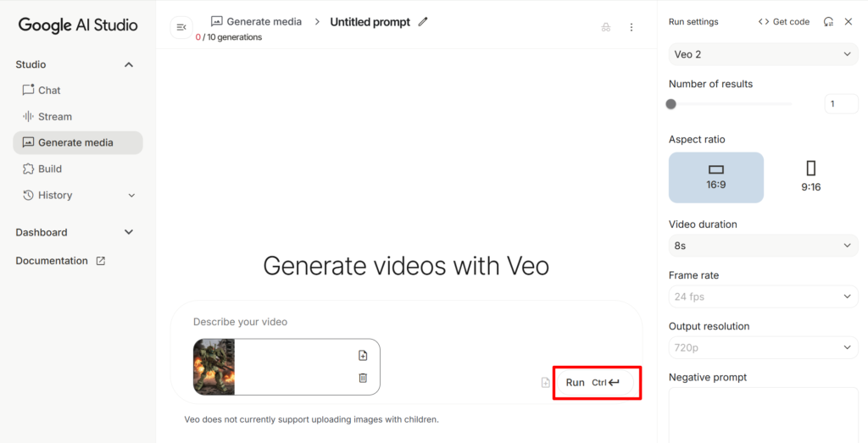Reset run settings with the refresh icon

(x=828, y=21)
